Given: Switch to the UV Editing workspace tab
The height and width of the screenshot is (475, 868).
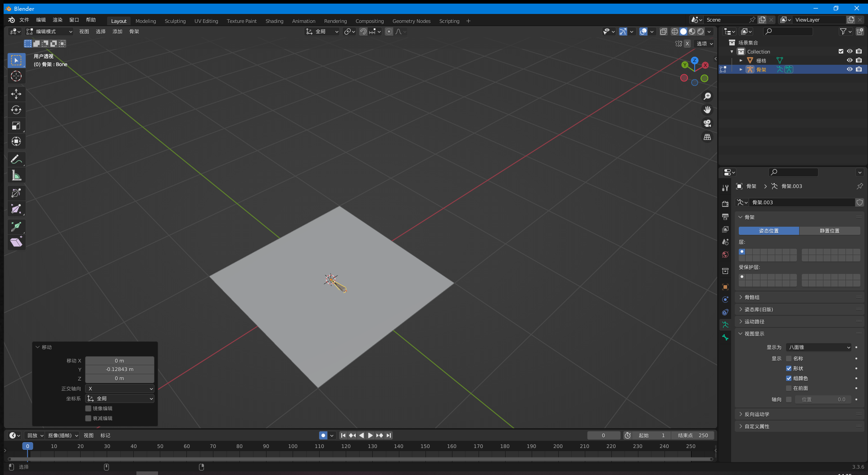Looking at the screenshot, I should pos(206,21).
